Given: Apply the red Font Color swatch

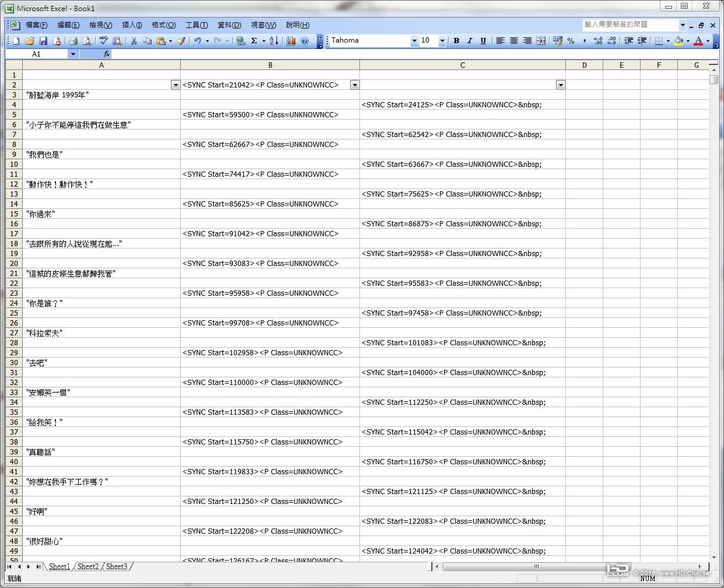Looking at the screenshot, I should click(698, 41).
